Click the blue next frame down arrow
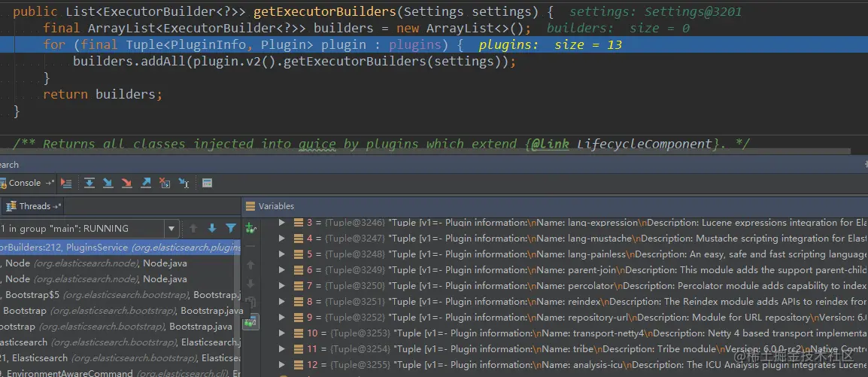 click(x=211, y=228)
